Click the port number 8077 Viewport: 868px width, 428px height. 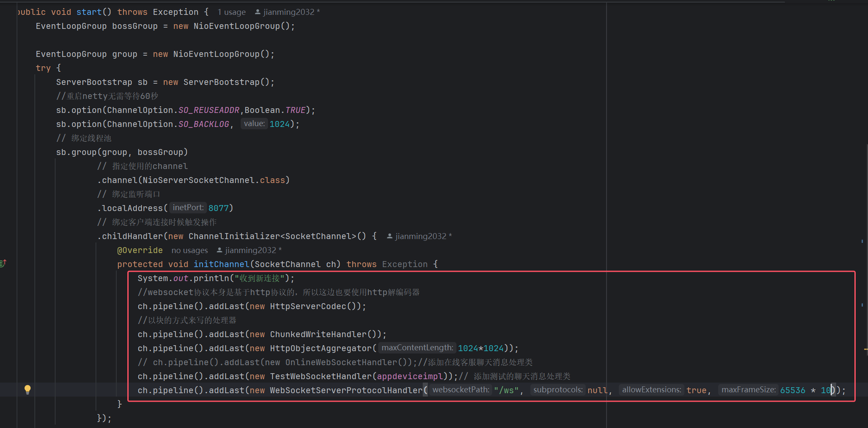click(x=219, y=208)
